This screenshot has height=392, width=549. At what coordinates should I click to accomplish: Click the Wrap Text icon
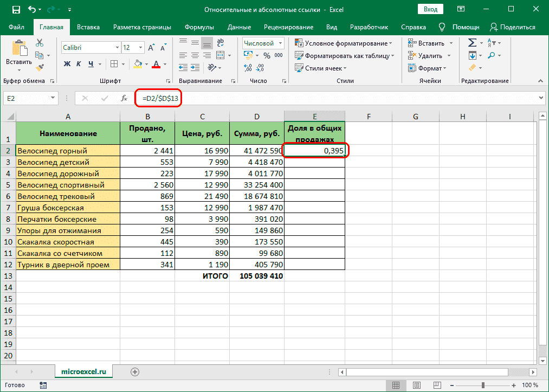222,43
